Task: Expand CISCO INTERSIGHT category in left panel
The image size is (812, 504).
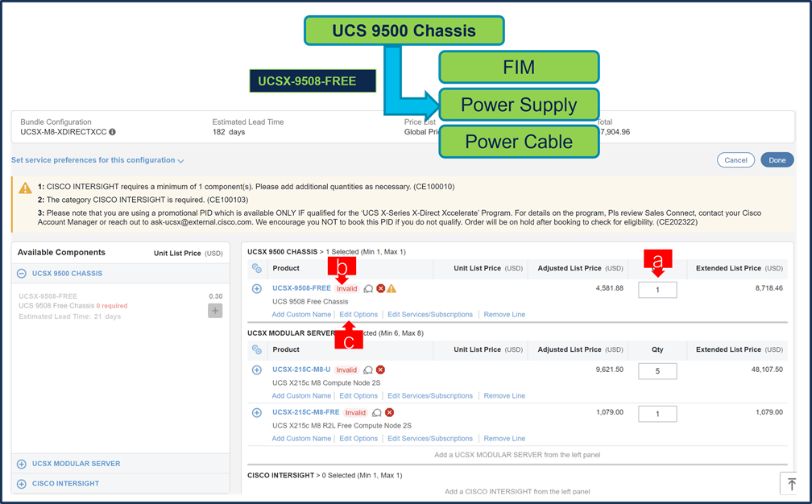Action: point(21,484)
